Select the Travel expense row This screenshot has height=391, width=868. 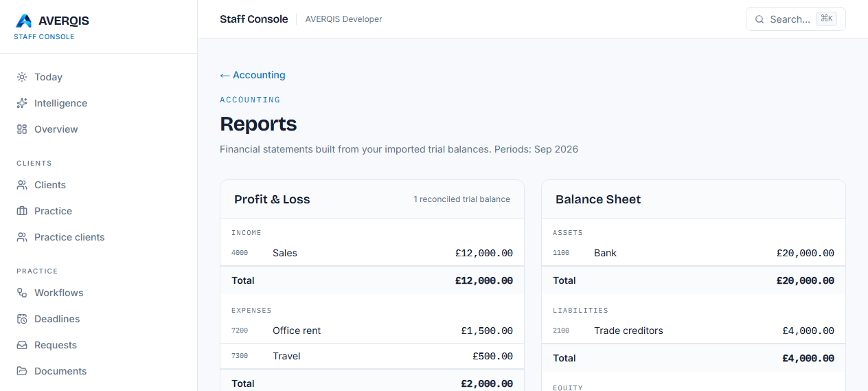point(372,356)
